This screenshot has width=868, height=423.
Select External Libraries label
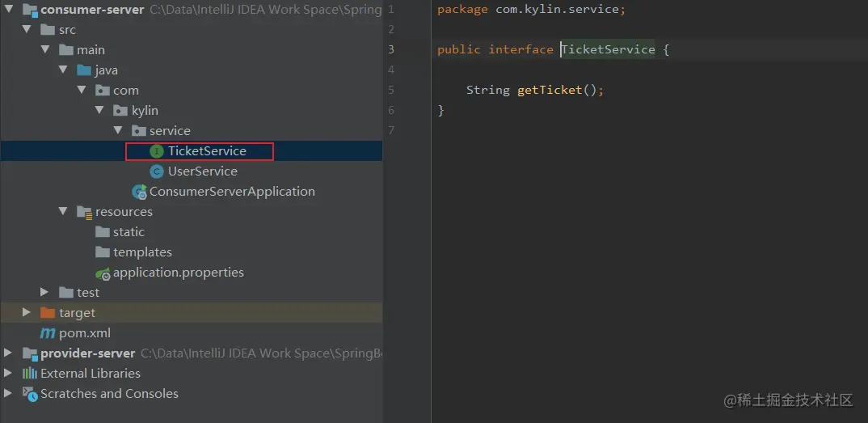(x=91, y=373)
